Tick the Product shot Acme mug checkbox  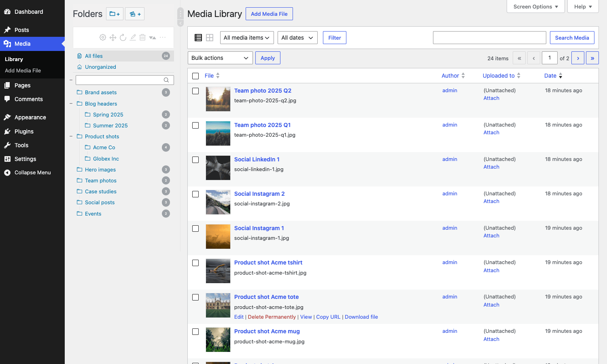pyautogui.click(x=195, y=332)
